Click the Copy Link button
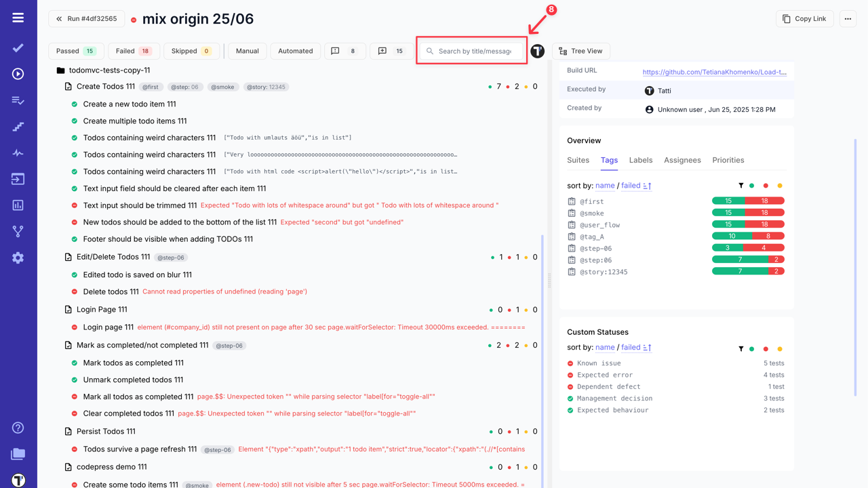The height and width of the screenshot is (488, 868). [x=804, y=18]
